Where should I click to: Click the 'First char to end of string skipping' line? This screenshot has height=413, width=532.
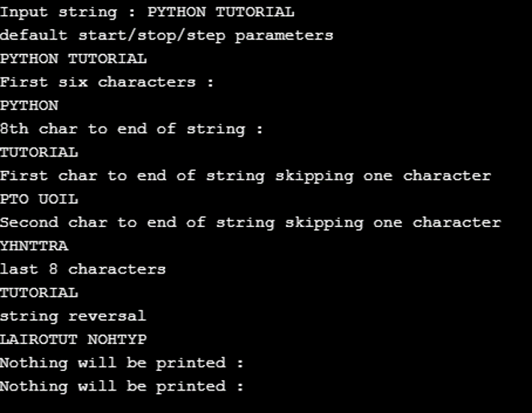[x=245, y=175]
